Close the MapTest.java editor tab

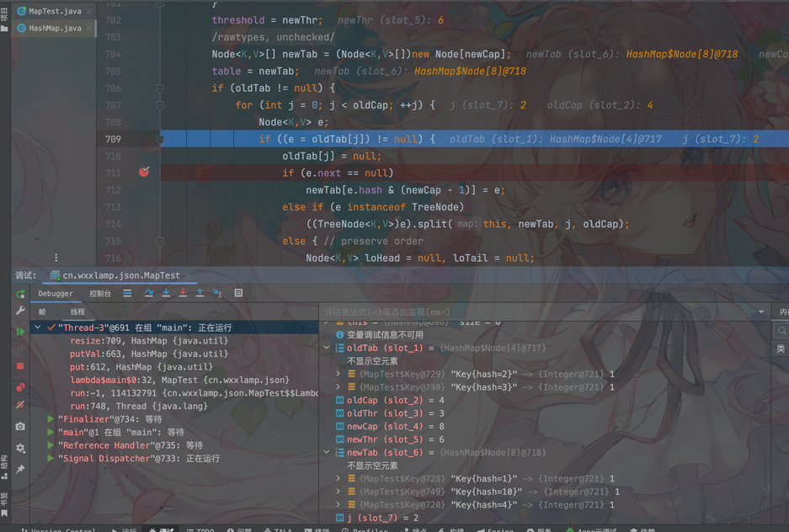pos(89,11)
